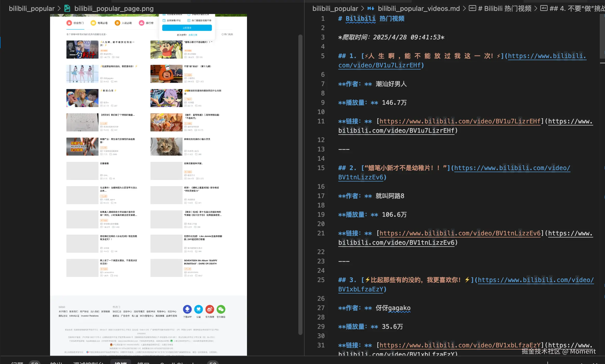The width and height of the screenshot is (605, 364).
Task: Open the BV1xbLfzaEzY URL on line 25
Action: [x=466, y=284]
